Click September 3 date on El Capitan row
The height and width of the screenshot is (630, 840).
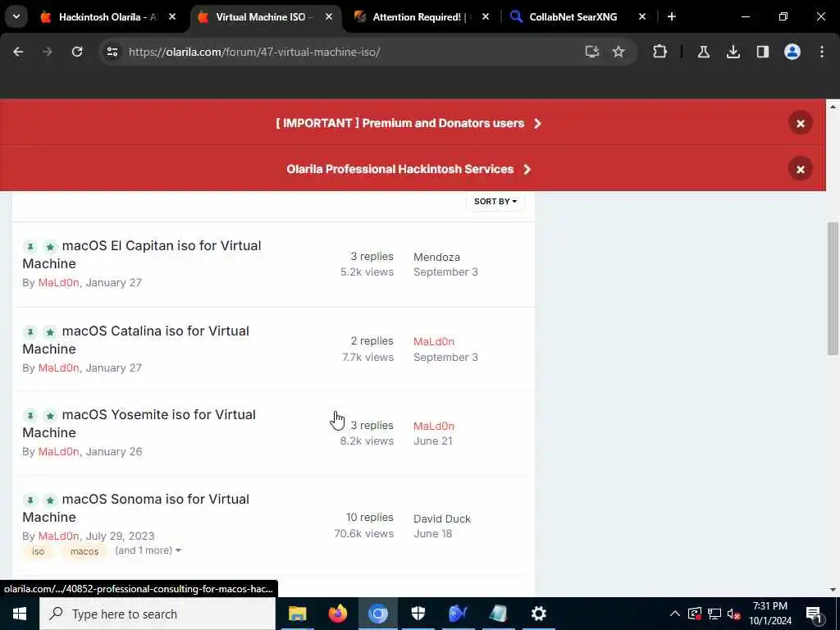pyautogui.click(x=445, y=272)
